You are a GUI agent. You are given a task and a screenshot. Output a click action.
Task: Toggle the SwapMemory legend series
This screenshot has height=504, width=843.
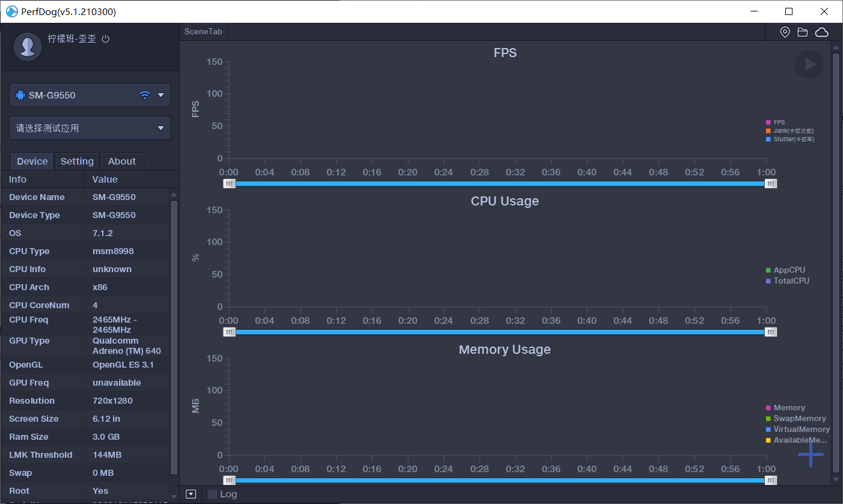point(799,419)
